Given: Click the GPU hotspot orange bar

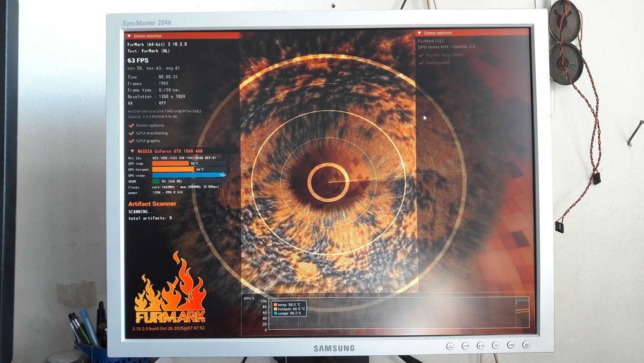Looking at the screenshot, I should click(x=173, y=170).
